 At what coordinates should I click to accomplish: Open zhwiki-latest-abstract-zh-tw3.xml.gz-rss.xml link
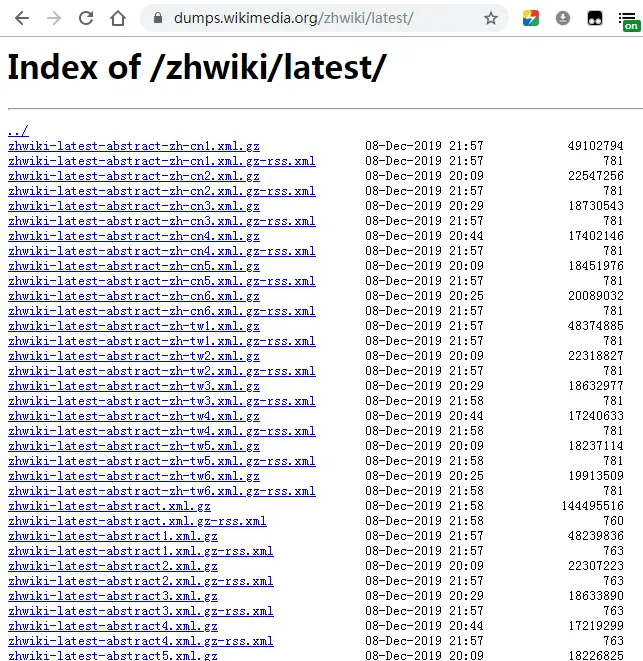pos(161,401)
